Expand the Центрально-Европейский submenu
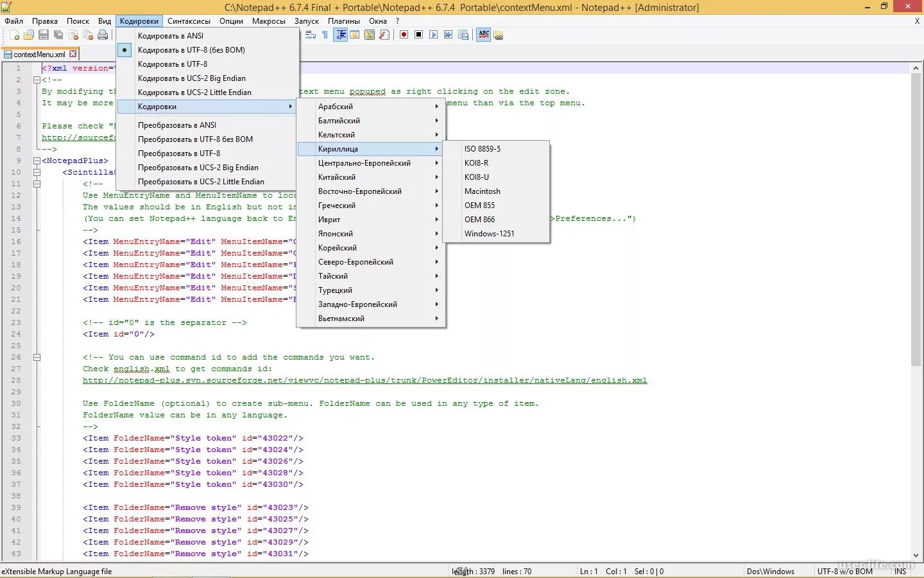 coord(371,163)
